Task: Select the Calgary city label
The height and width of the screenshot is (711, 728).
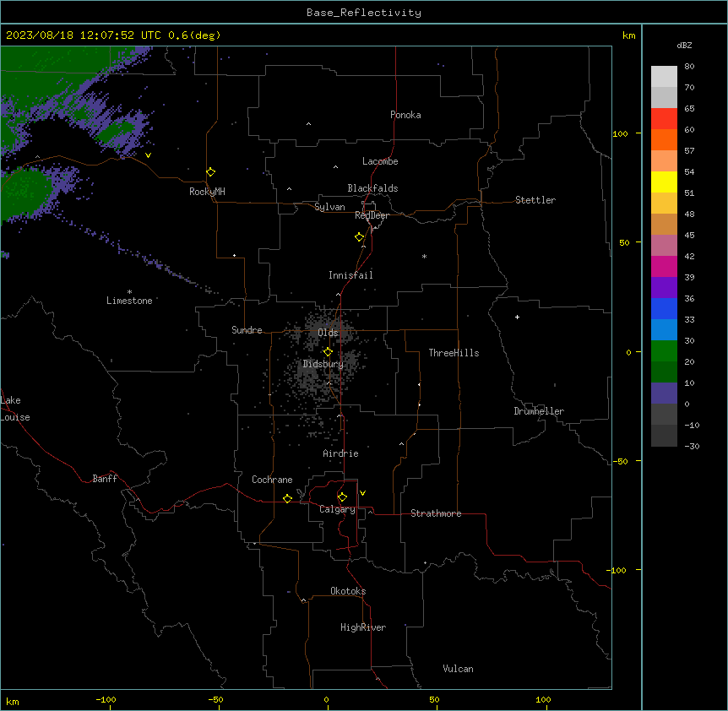Action: coord(338,509)
